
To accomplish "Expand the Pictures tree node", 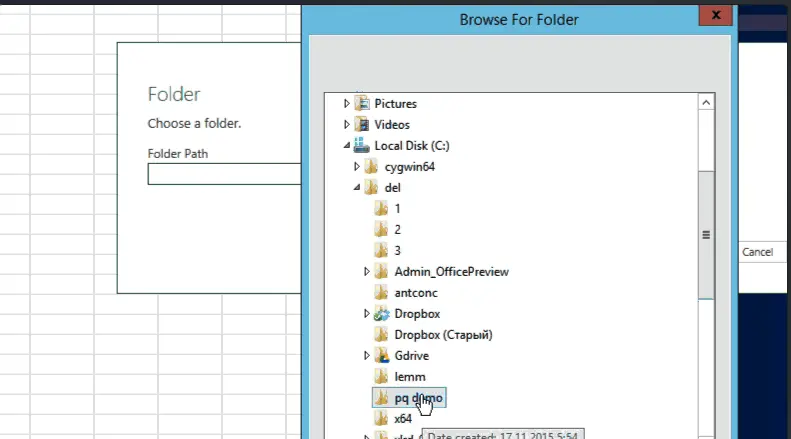I will 347,104.
